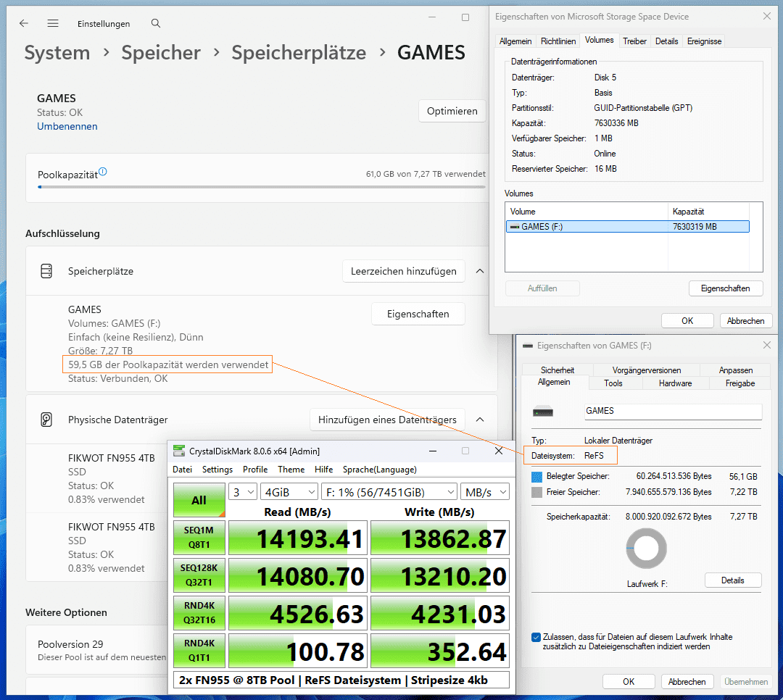Image resolution: width=783 pixels, height=700 pixels.
Task: Switch to the Tools tab in GAMES properties
Action: [x=613, y=383]
